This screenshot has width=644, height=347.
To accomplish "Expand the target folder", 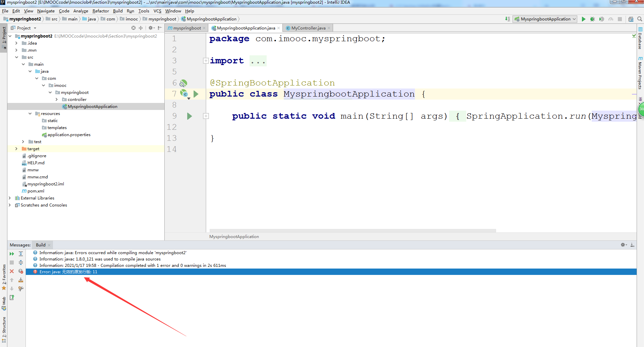I will [x=16, y=149].
